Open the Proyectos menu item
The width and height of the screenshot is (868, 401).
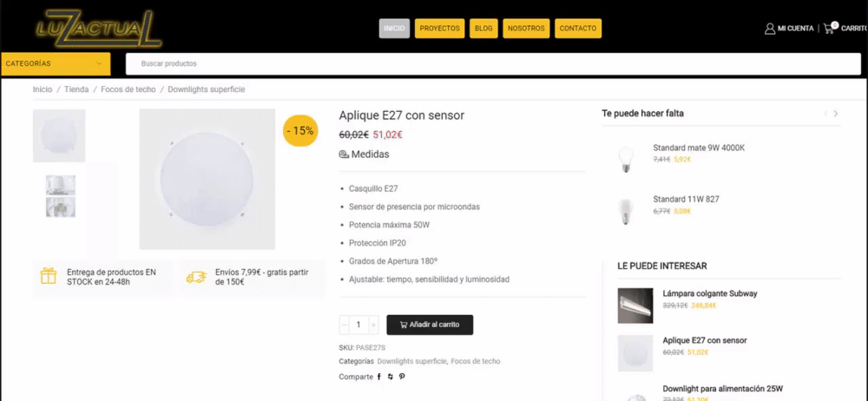pos(439,29)
